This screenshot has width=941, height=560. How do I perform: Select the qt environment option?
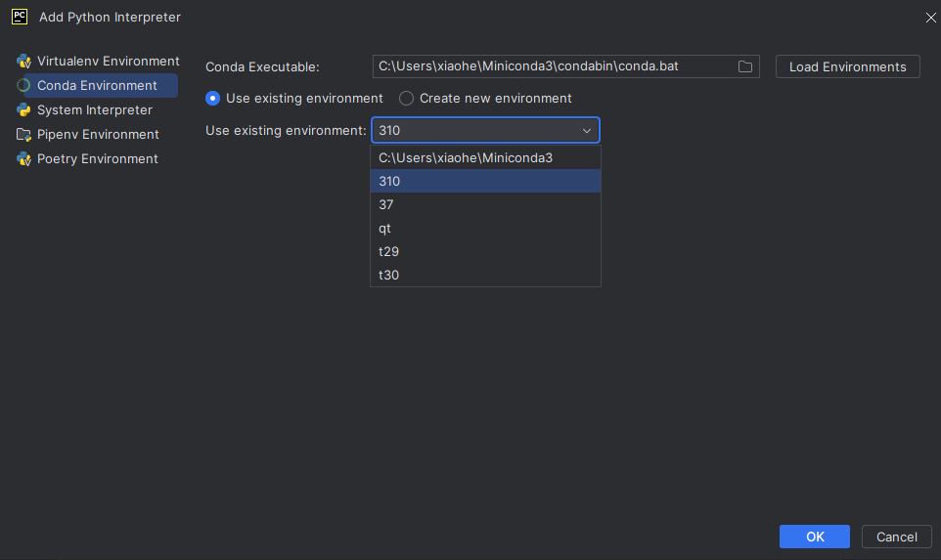(x=485, y=228)
